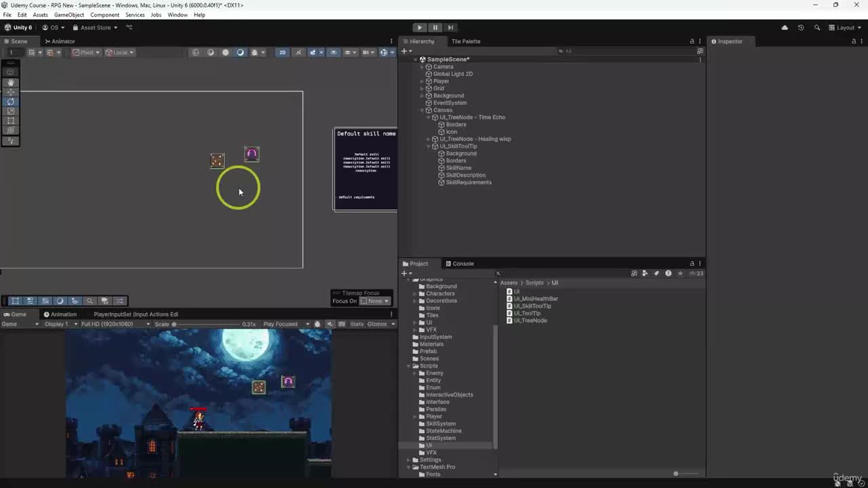Open the OS account dropdown

click(54, 28)
